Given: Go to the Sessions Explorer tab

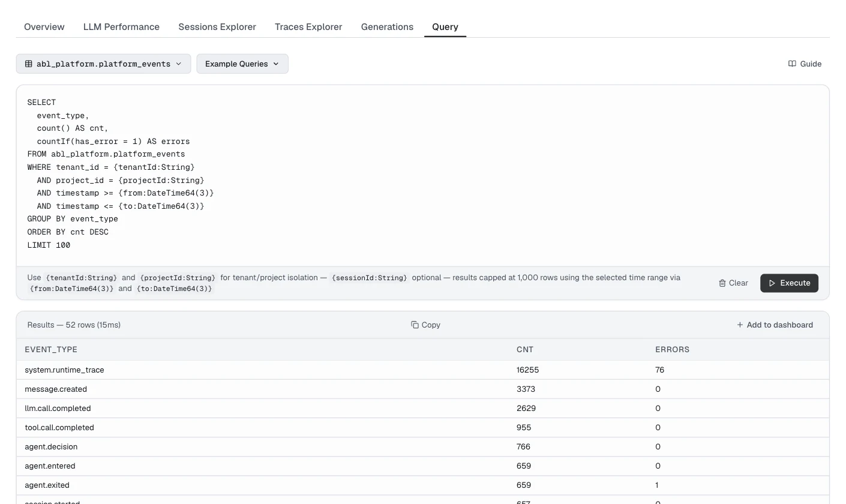Looking at the screenshot, I should click(217, 27).
